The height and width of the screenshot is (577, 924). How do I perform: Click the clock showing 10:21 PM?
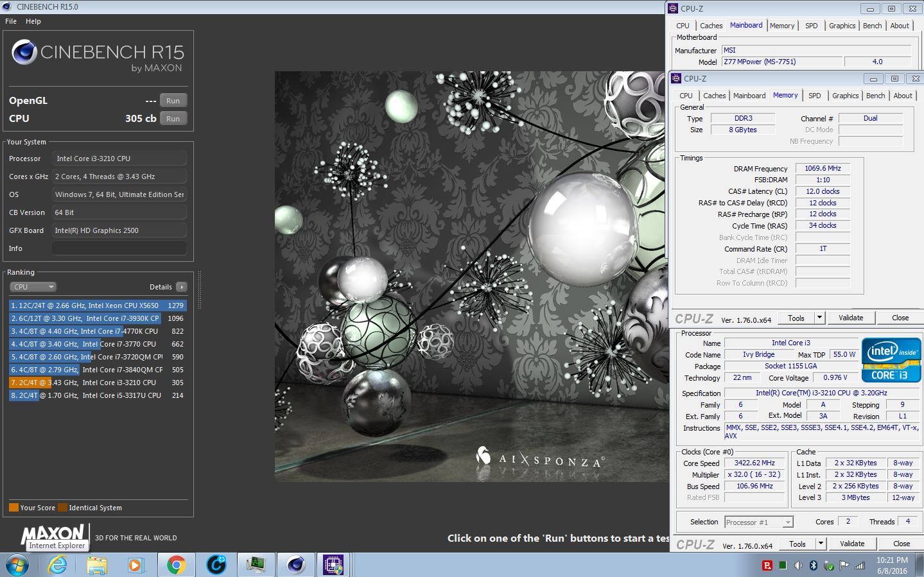point(892,560)
